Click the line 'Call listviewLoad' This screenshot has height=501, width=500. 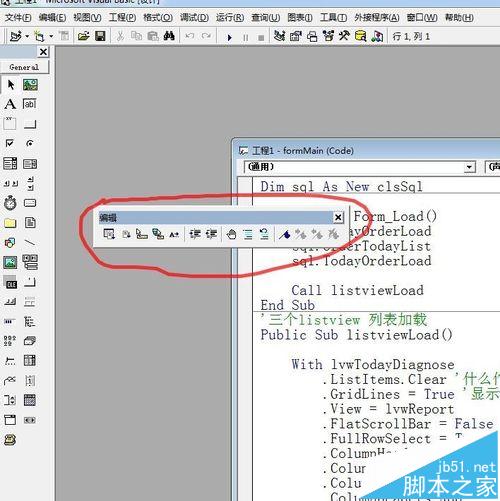point(357,290)
